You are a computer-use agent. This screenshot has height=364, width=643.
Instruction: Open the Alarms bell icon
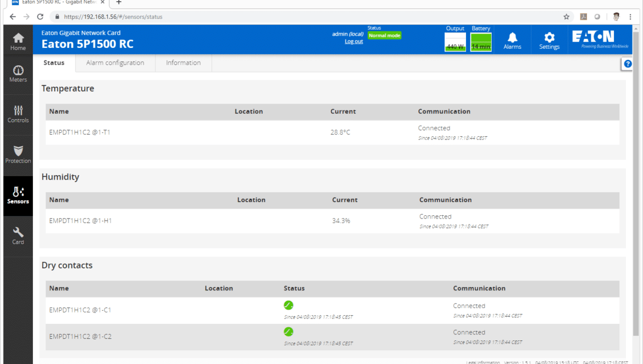pos(512,41)
